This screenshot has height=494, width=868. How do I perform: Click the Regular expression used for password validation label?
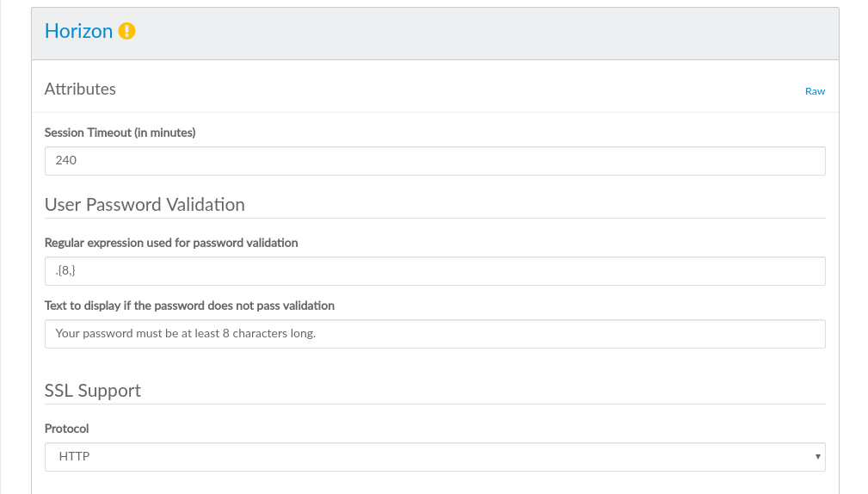click(171, 243)
